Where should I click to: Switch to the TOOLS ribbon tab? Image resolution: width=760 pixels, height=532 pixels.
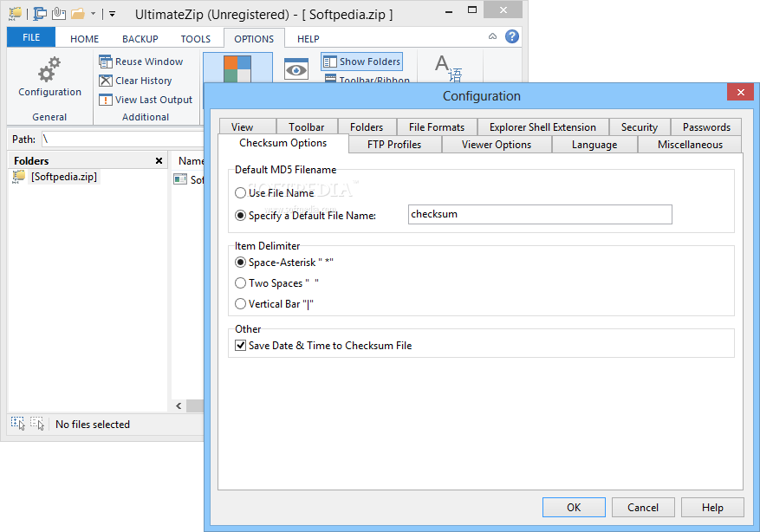coord(196,39)
